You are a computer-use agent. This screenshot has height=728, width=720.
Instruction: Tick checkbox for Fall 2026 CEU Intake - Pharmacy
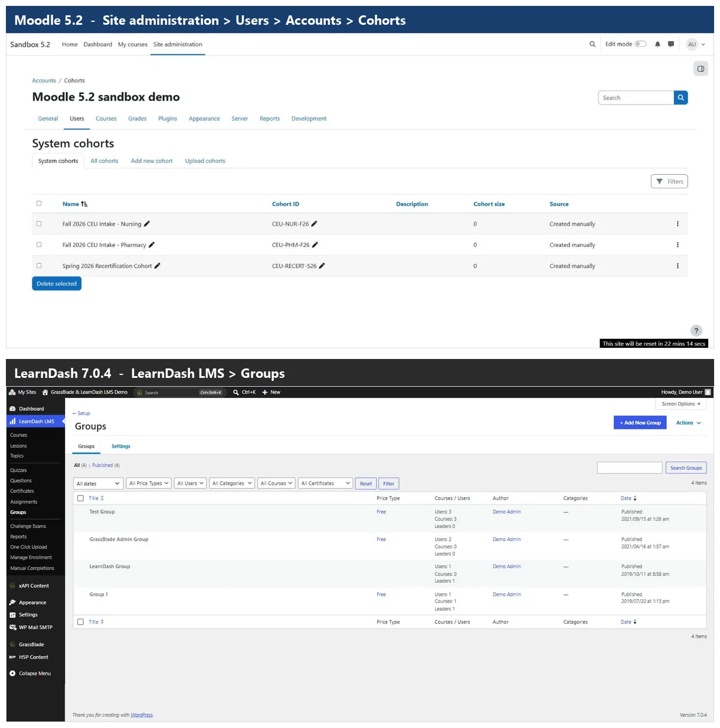(39, 244)
